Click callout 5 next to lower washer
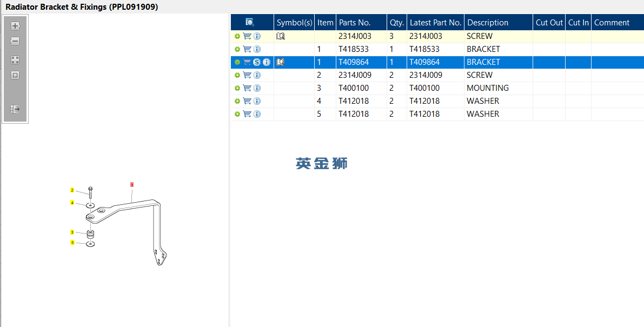 72,243
